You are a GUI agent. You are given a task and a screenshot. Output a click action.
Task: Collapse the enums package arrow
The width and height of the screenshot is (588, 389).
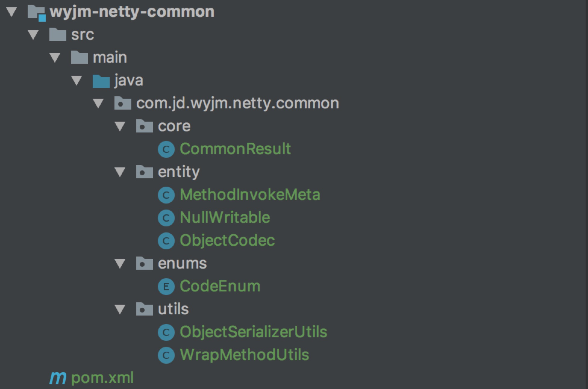(120, 264)
